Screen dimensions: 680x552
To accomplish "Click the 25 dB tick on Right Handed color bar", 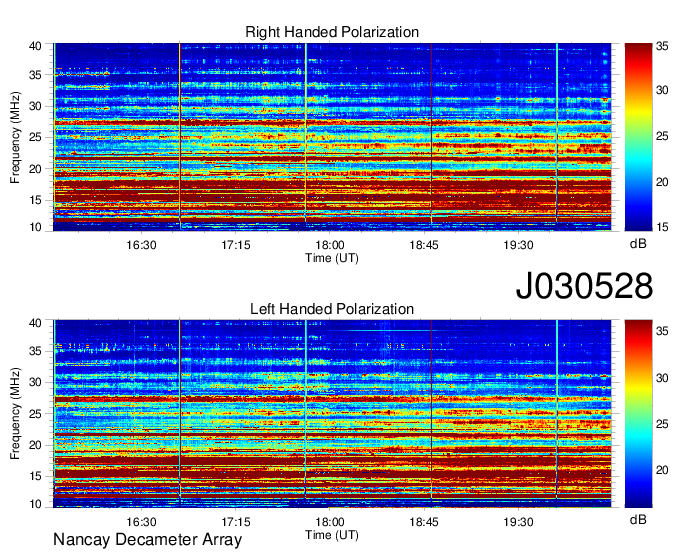I will pyautogui.click(x=662, y=137).
